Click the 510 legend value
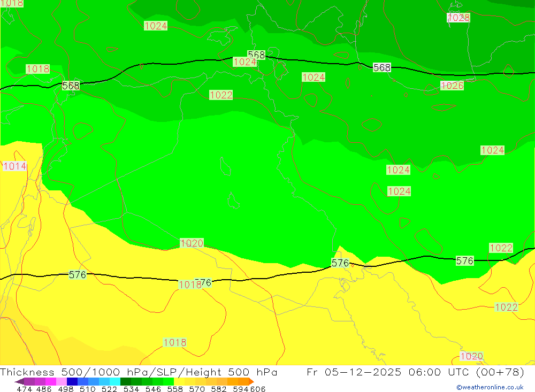Image resolution: width=535 pixels, height=392 pixels. 88,389
